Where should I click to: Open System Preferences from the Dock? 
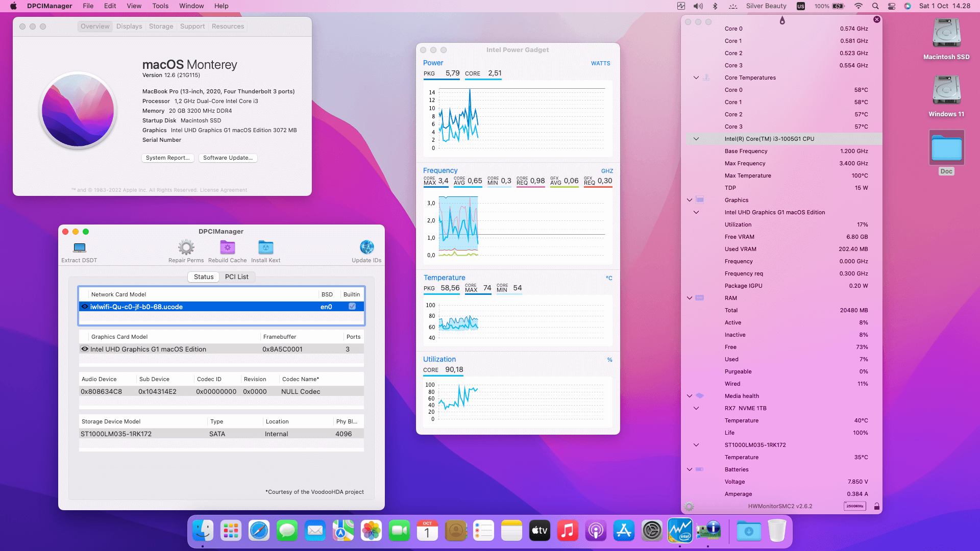coord(652,531)
